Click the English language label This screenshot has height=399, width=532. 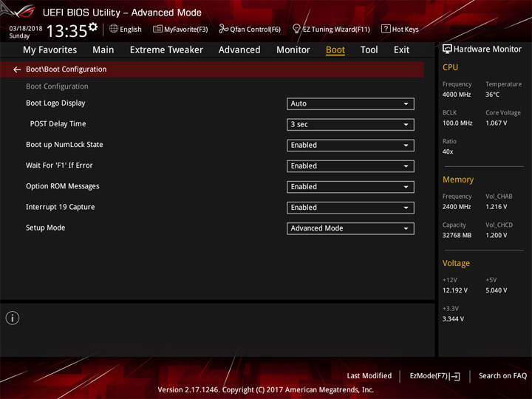(x=131, y=30)
